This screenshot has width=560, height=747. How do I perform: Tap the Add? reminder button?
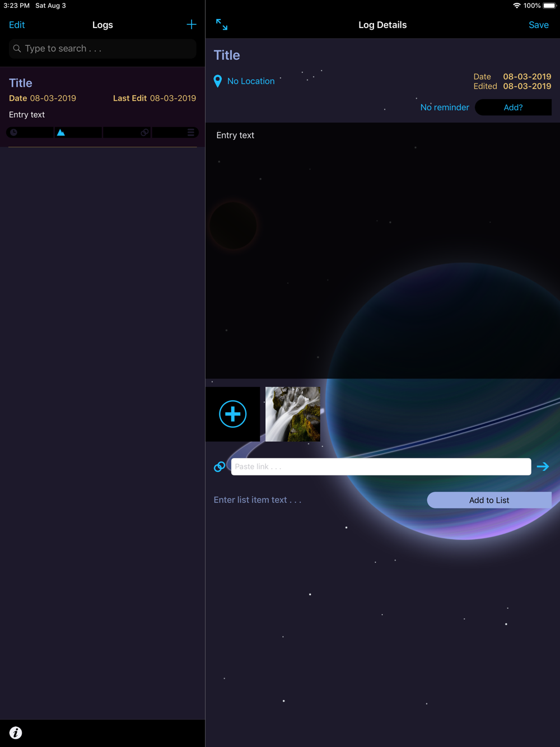tap(513, 108)
